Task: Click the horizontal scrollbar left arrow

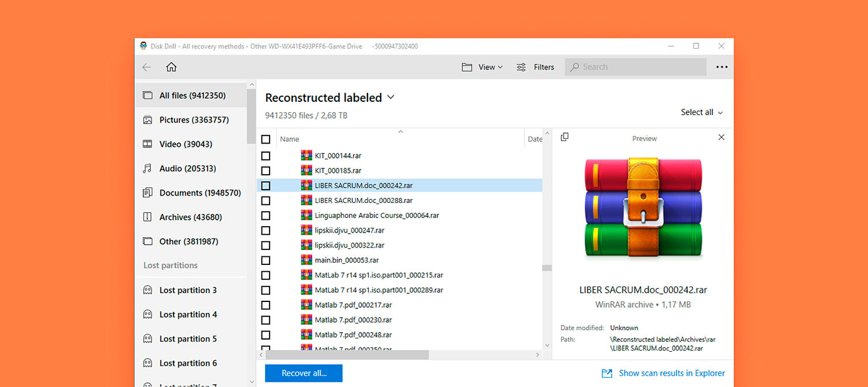Action: [x=261, y=355]
